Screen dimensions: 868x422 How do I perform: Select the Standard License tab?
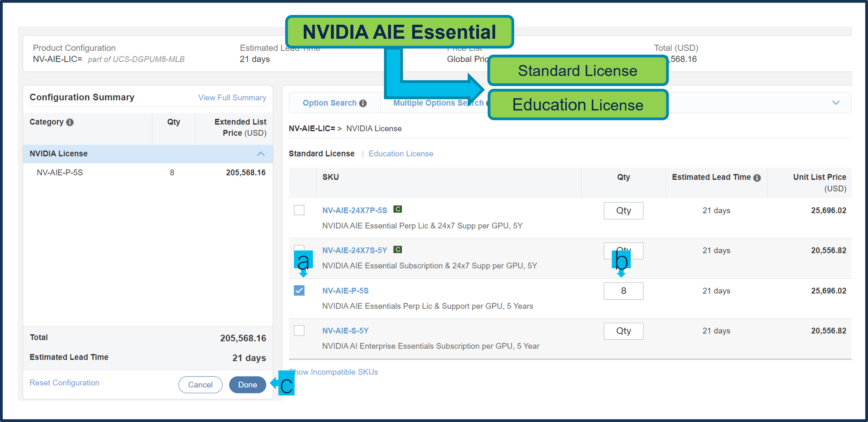tap(321, 154)
